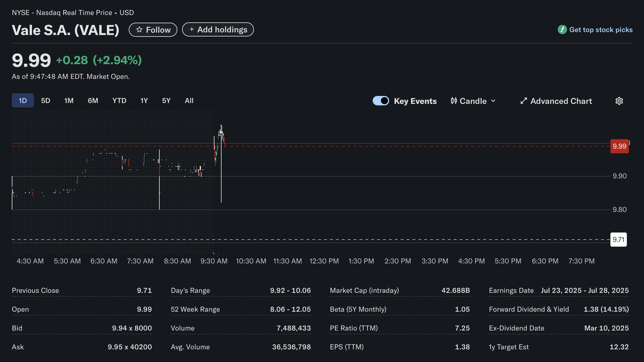Screen dimensions: 644x362
Task: Click the large 9.99 current price
Action: (31, 60)
